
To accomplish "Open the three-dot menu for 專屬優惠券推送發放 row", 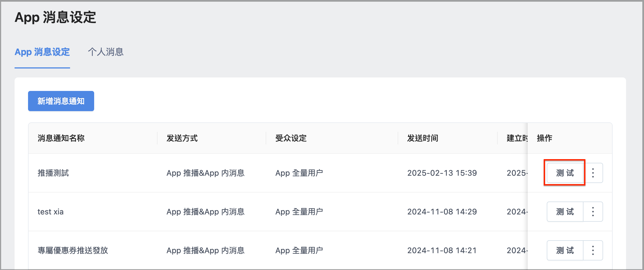I will click(593, 250).
